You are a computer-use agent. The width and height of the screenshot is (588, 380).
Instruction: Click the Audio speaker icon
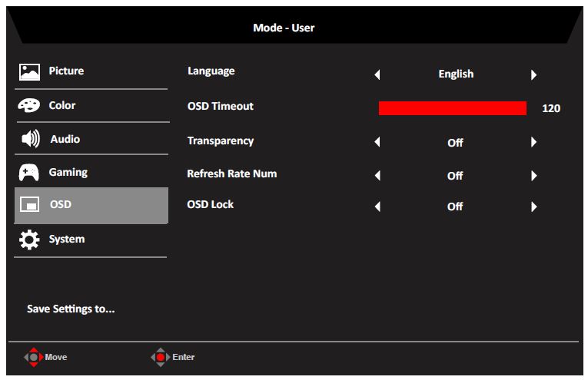click(30, 140)
